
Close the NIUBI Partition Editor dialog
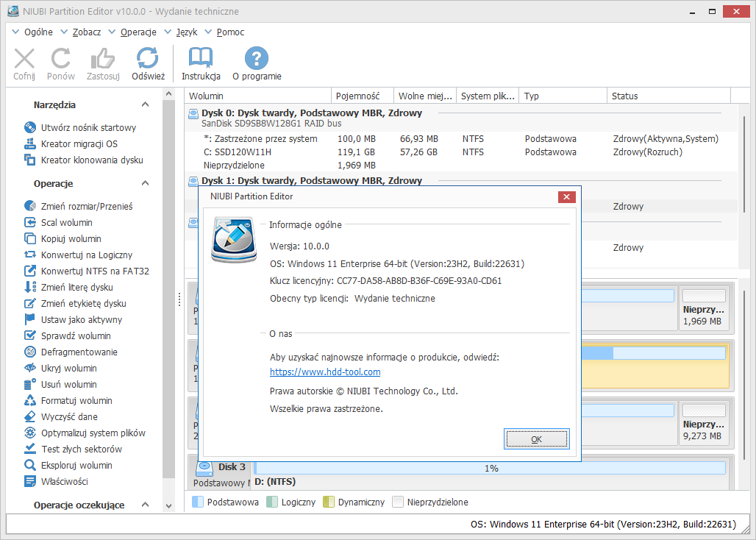566,196
